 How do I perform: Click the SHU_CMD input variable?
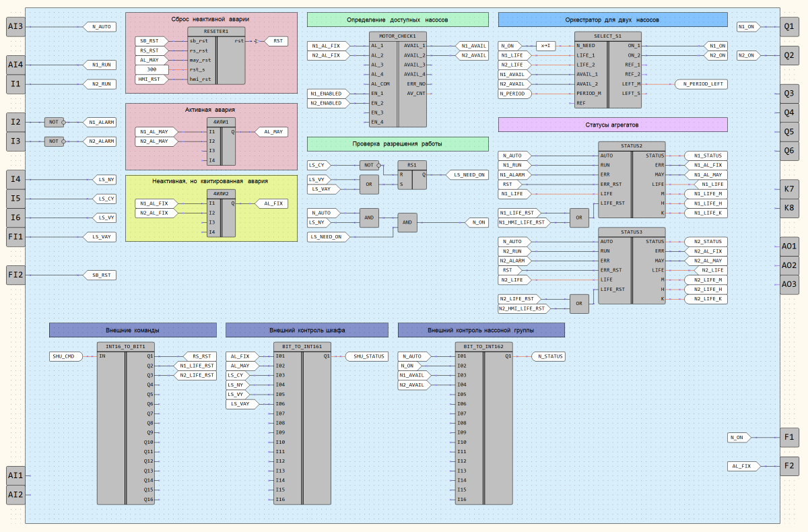point(65,356)
